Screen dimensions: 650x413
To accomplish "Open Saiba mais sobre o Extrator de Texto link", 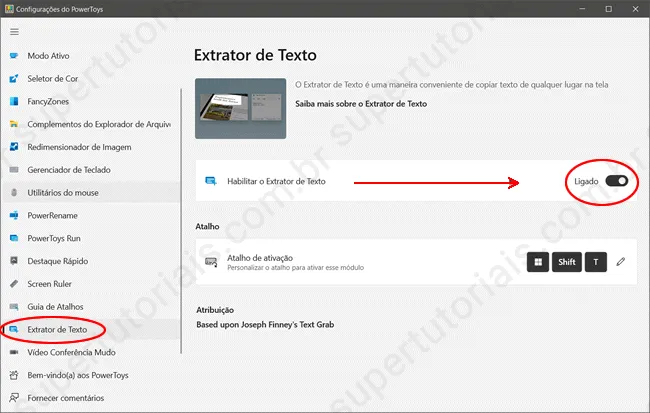I will coord(361,104).
